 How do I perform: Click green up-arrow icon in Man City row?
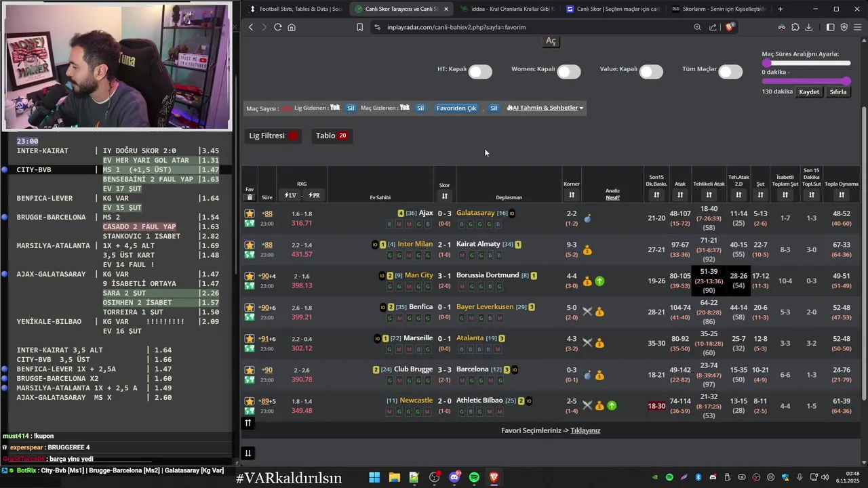coord(599,281)
